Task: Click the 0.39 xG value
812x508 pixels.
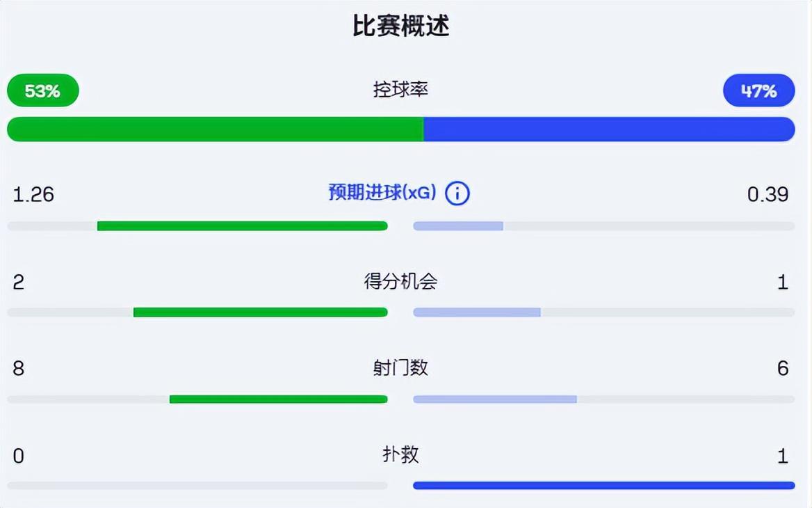Action: pos(768,194)
